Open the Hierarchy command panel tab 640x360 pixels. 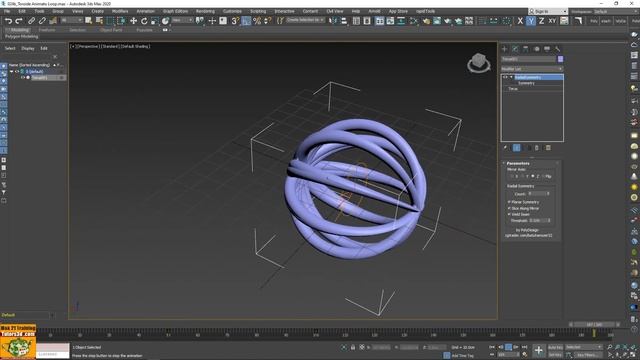(x=526, y=49)
